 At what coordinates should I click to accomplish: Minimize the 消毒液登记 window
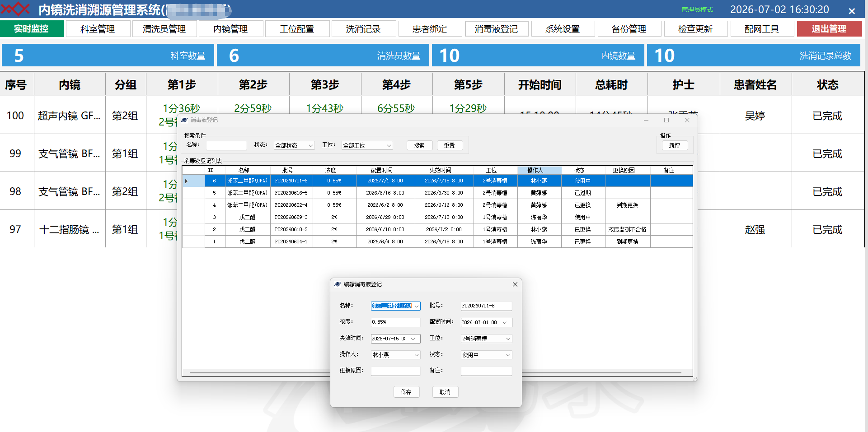(x=646, y=120)
